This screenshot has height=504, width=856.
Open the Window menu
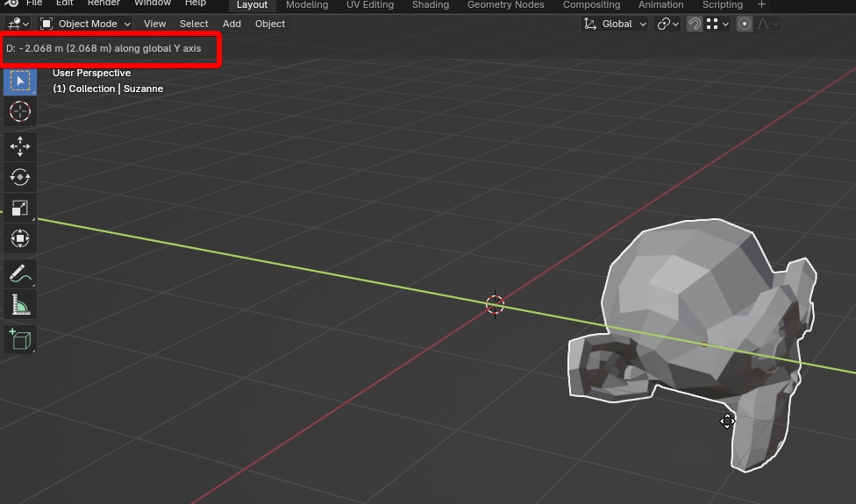153,4
